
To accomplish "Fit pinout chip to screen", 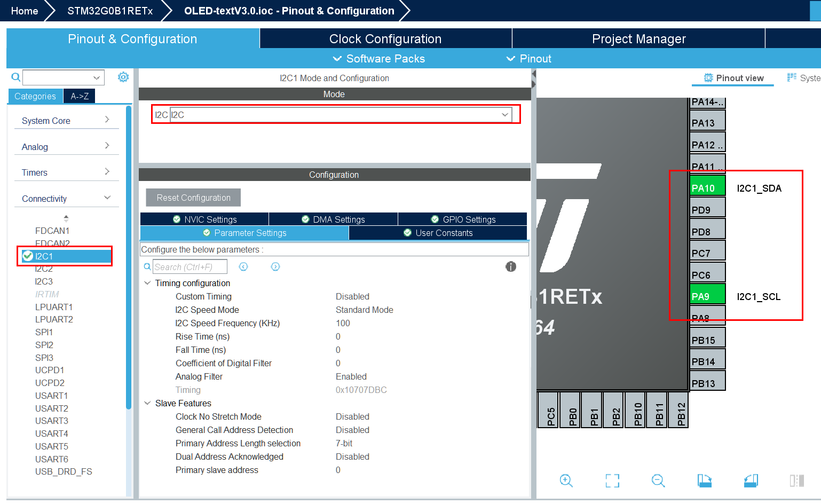I will pyautogui.click(x=612, y=481).
